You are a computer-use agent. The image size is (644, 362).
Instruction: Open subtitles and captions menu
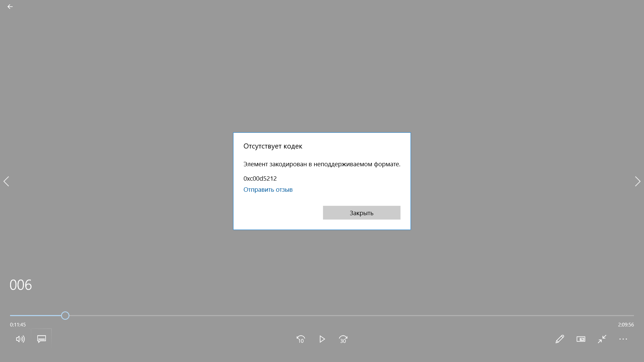point(42,339)
